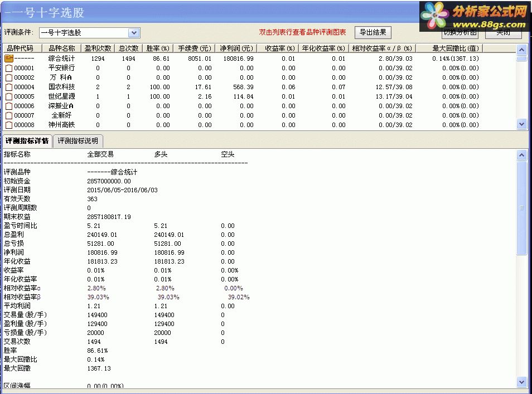The width and height of the screenshot is (532, 394).
Task: Click the 总亏损 label in details
Action: 13,244
